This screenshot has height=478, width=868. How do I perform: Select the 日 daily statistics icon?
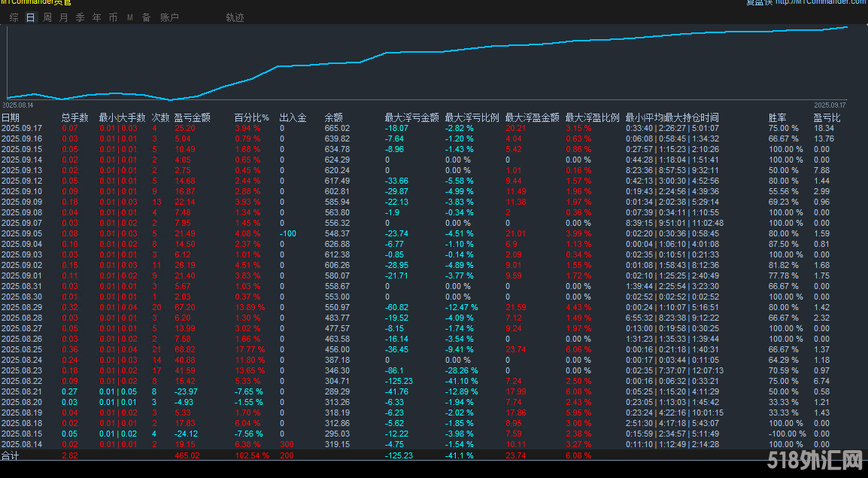tap(29, 17)
